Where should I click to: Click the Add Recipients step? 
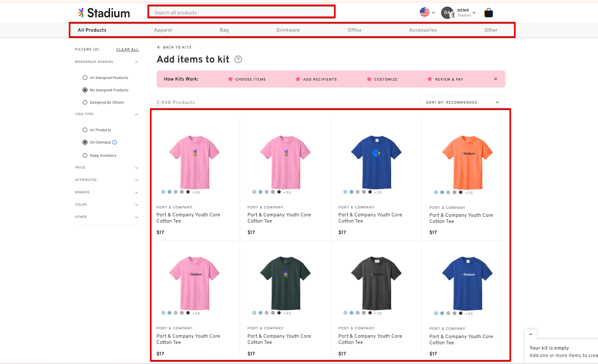pyautogui.click(x=316, y=79)
